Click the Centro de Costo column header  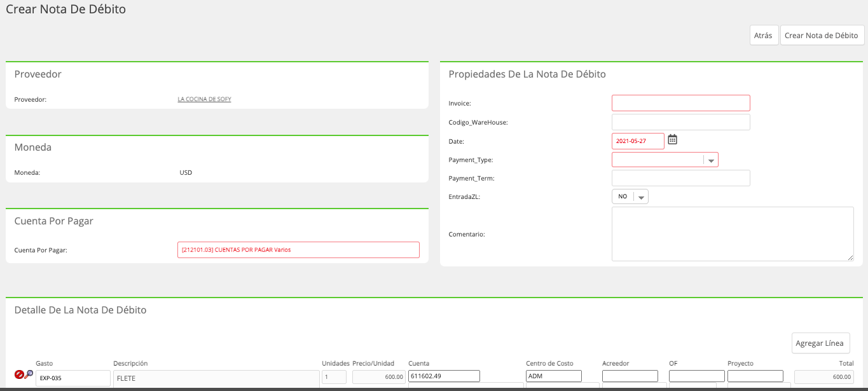coord(549,364)
